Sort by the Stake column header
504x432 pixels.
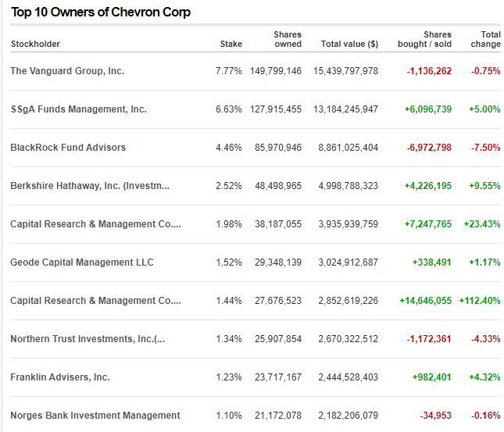(x=231, y=44)
